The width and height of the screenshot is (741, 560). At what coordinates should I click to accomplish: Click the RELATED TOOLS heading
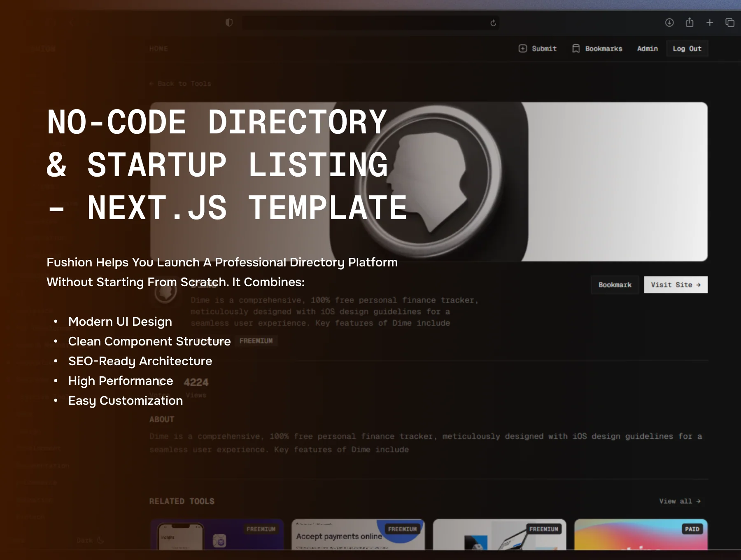[x=182, y=501]
